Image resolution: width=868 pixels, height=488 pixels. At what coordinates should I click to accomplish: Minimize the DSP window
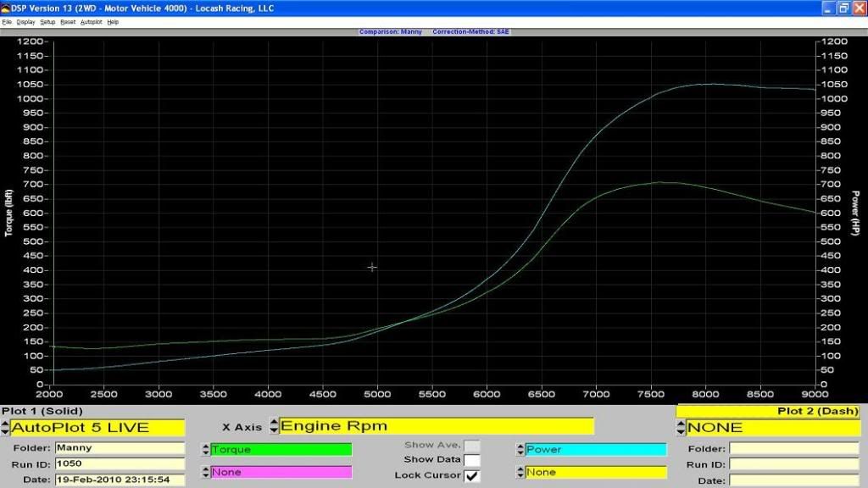[x=827, y=8]
